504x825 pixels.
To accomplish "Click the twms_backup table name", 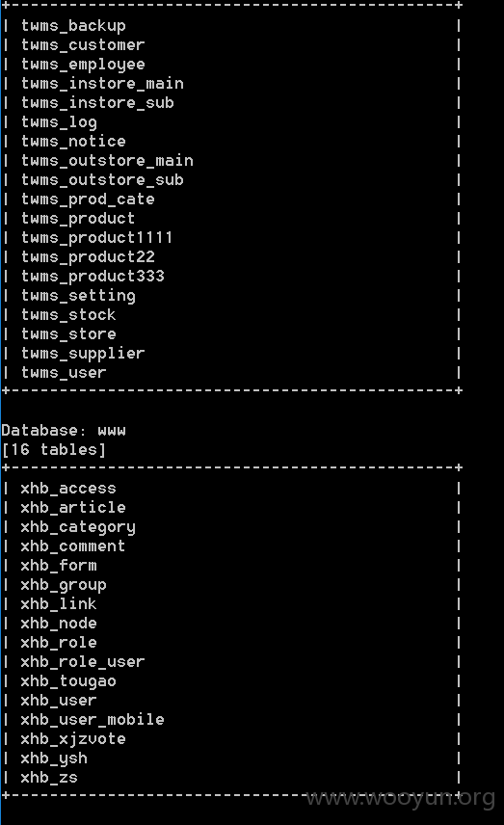I will point(73,26).
